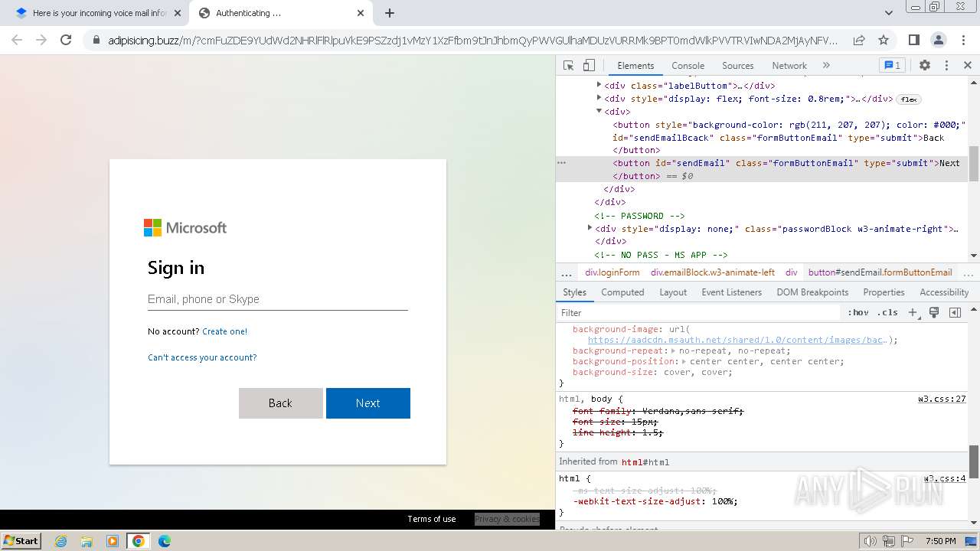Toggle the flex badge in DOM tree

[909, 99]
